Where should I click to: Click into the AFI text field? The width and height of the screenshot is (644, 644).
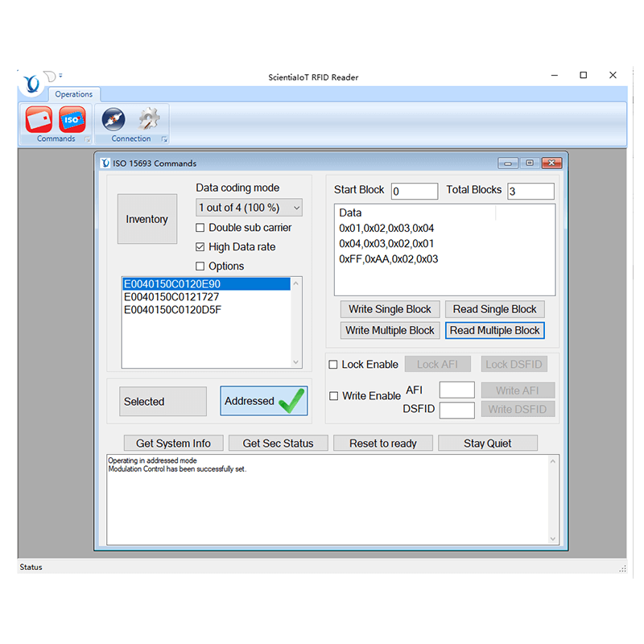[456, 390]
